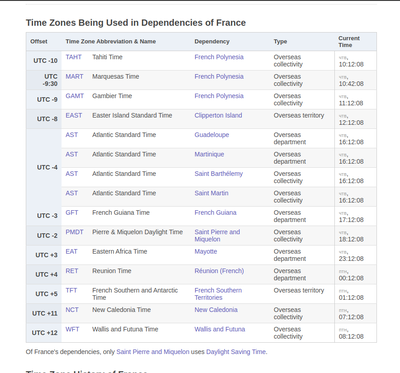This screenshot has height=373, width=400.
Task: Click Overseas territory type for Clipperton Island
Action: pos(299,115)
